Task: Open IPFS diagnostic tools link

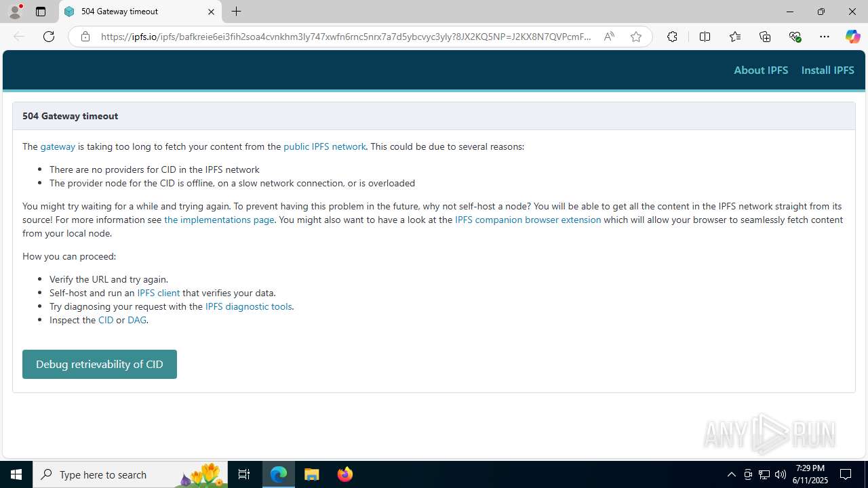Action: point(248,306)
